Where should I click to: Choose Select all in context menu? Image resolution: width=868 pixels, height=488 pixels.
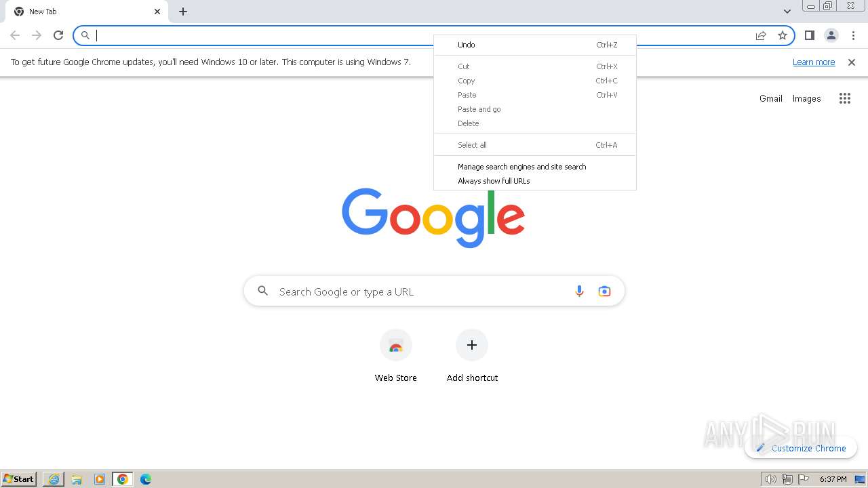tap(535, 145)
